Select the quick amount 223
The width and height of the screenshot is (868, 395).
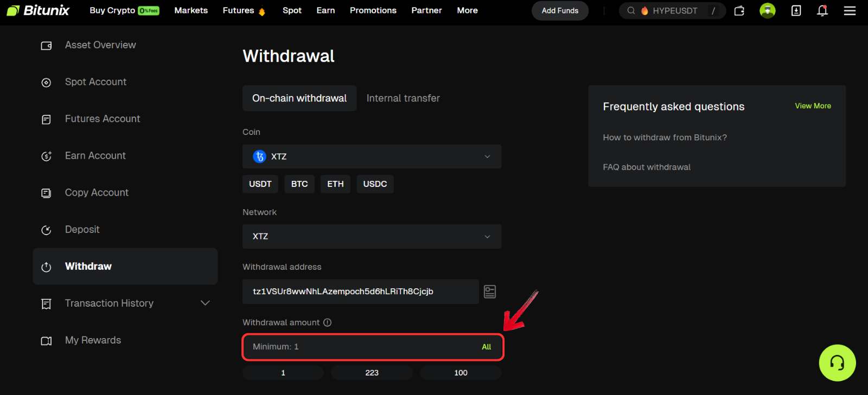click(372, 373)
